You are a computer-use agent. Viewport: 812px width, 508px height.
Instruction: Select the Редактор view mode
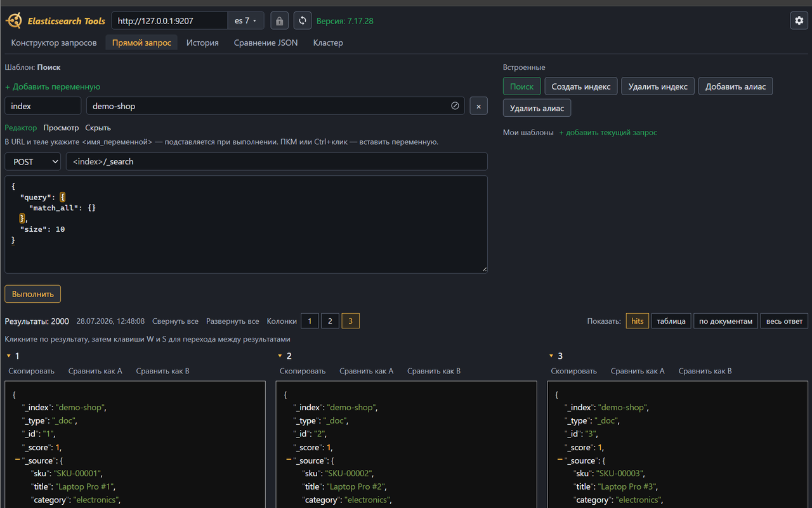click(21, 128)
